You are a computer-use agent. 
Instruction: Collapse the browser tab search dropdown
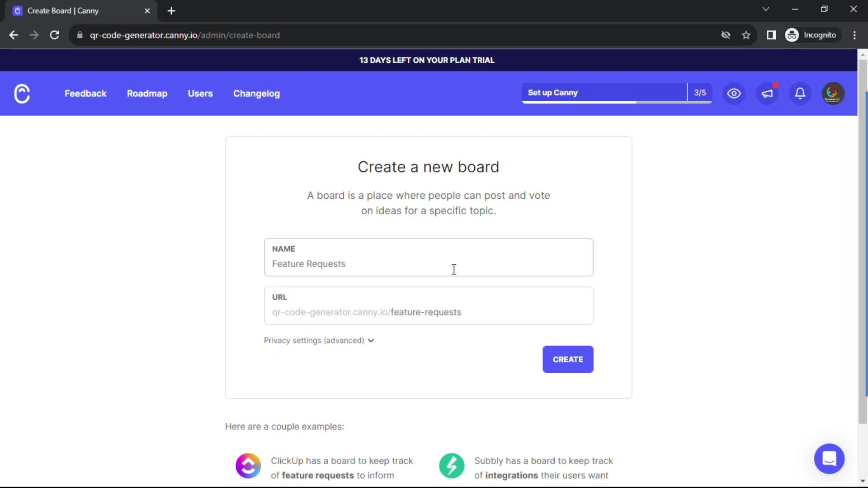click(766, 9)
